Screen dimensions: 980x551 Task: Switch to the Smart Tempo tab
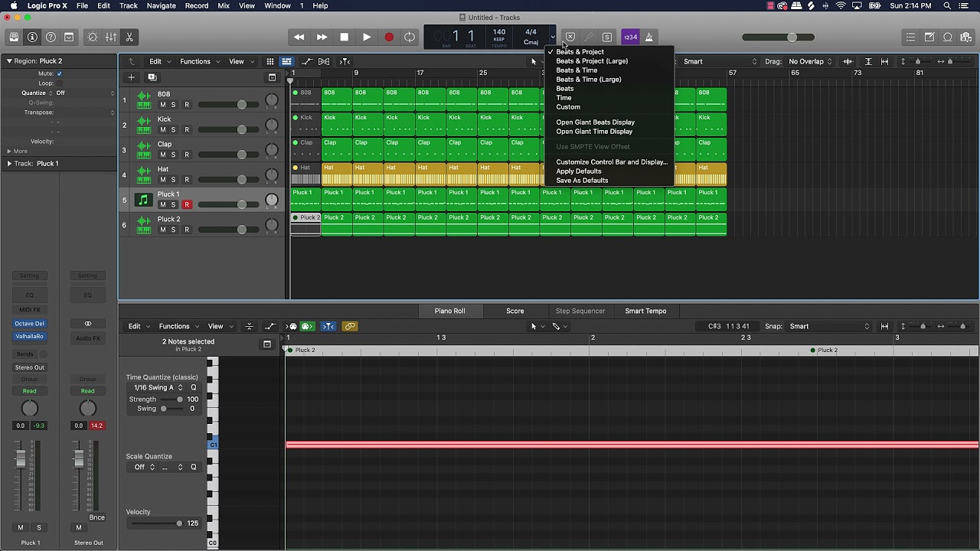(645, 311)
